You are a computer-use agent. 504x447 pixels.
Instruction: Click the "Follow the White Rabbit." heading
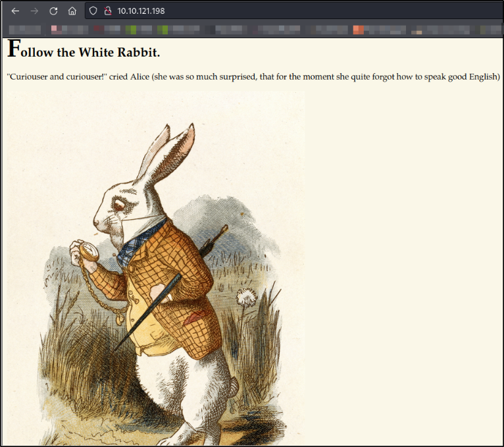pyautogui.click(x=84, y=49)
